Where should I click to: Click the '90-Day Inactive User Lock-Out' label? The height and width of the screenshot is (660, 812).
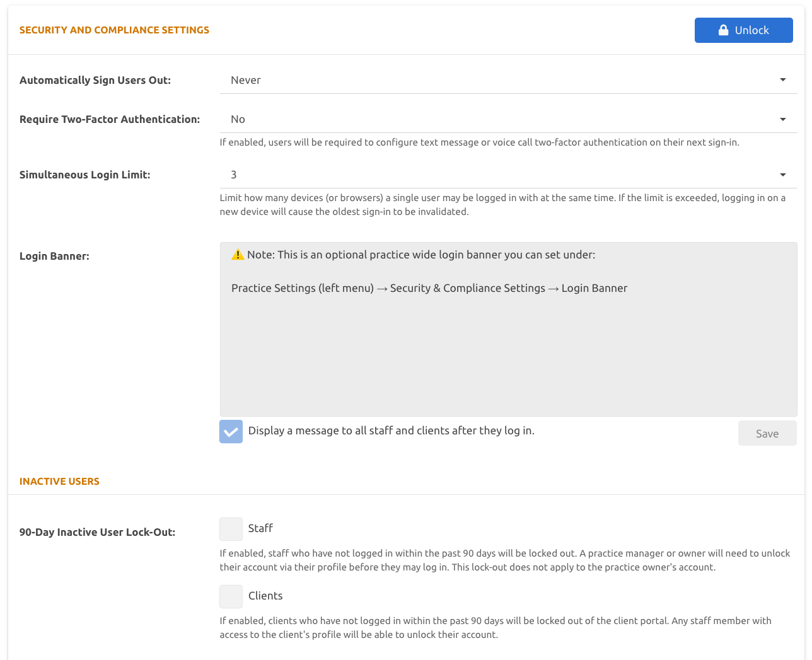click(97, 532)
